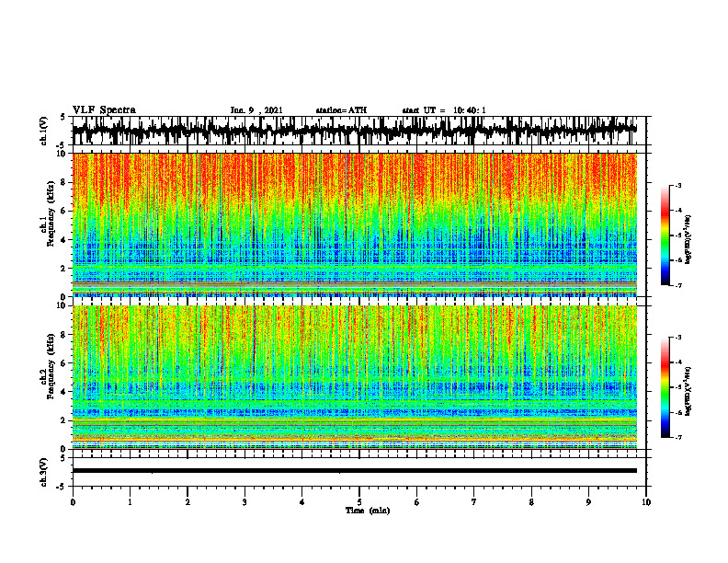Click the '2' tick on the time axis
The height and width of the screenshot is (563, 728).
tap(188, 502)
